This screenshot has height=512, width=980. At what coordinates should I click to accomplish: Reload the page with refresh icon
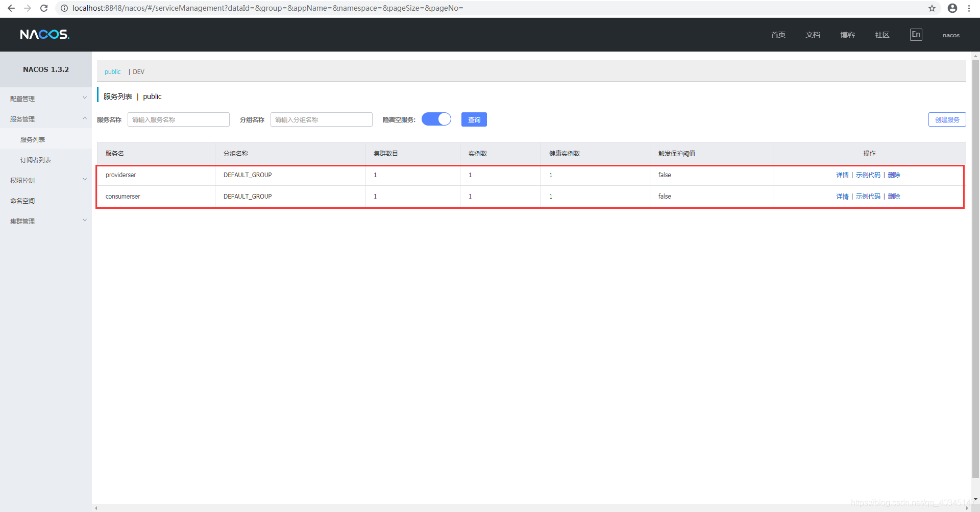click(44, 8)
